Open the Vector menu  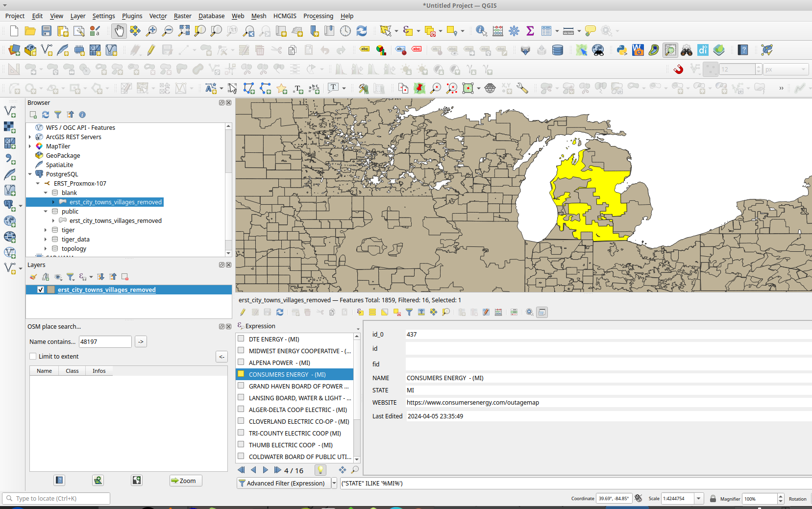click(x=158, y=16)
